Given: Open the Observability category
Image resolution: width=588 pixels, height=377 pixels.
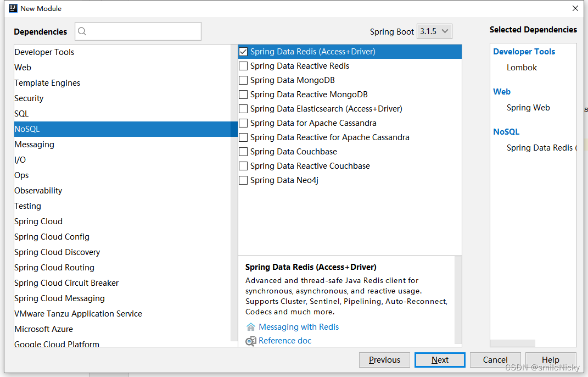Looking at the screenshot, I should [122, 191].
